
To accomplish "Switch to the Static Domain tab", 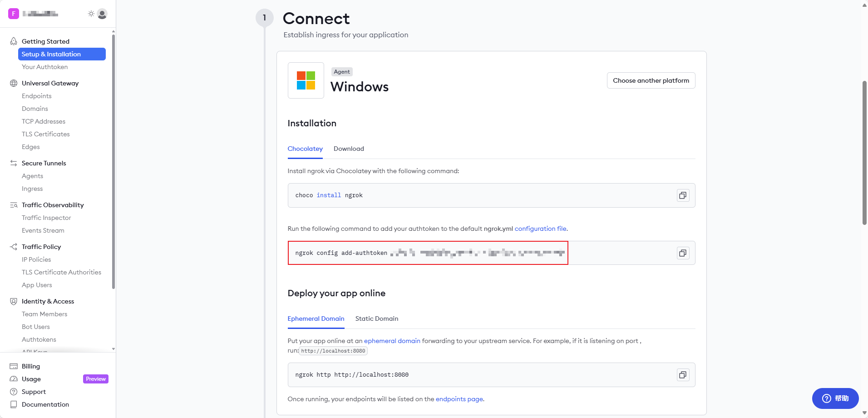I will click(x=376, y=318).
